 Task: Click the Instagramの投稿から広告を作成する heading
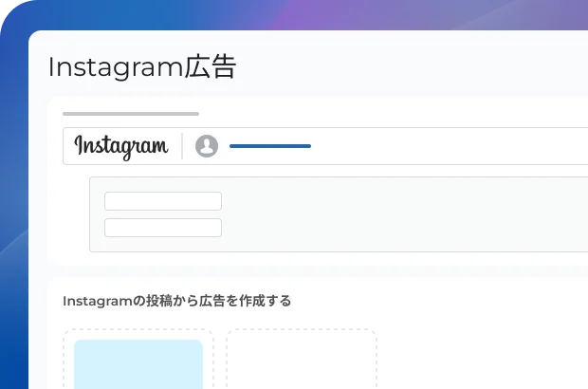coord(176,301)
